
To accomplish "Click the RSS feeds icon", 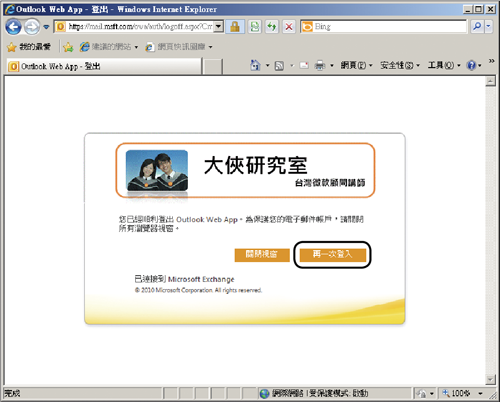I will (279, 66).
